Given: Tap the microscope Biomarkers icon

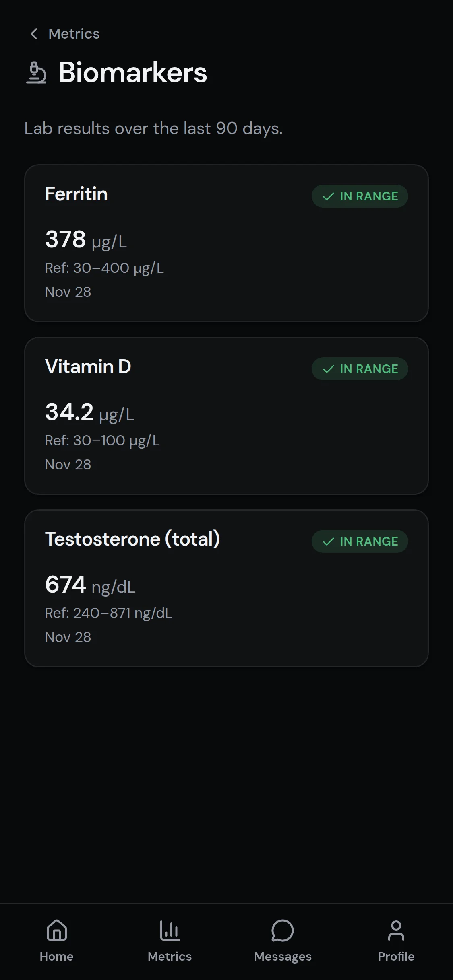Looking at the screenshot, I should click(36, 73).
